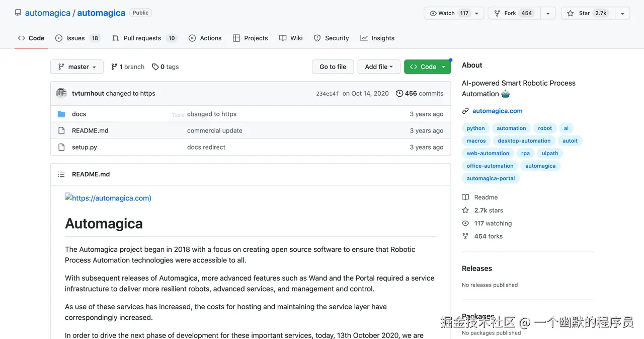
Task: View the 1 branch link
Action: click(x=128, y=66)
